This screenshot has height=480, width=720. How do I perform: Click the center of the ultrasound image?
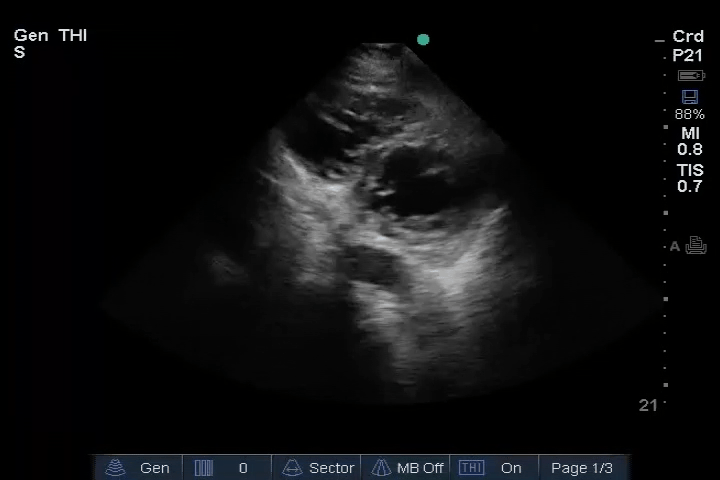(x=385, y=230)
